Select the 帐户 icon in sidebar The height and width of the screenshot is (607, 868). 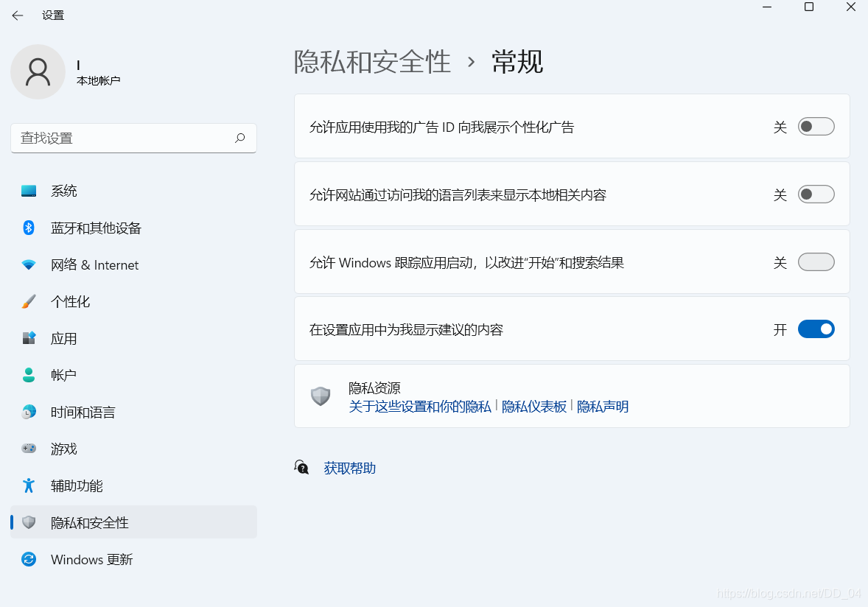point(29,375)
